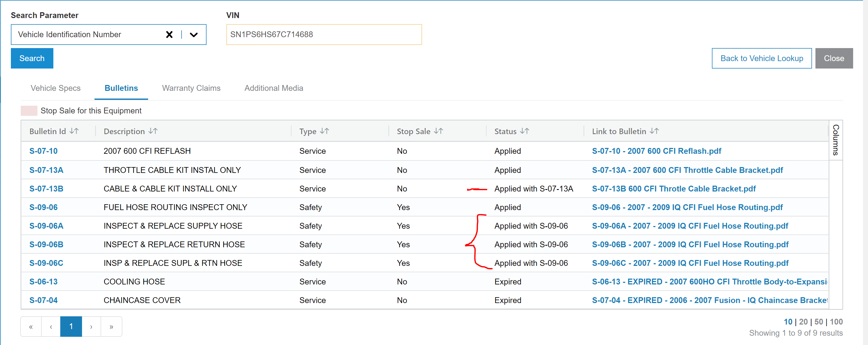Expand the Columns side panel
This screenshot has width=868, height=345.
835,140
